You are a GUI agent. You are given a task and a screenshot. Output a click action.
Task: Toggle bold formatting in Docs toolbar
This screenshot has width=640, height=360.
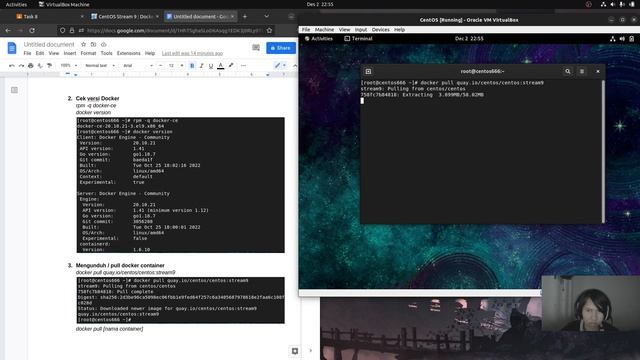point(192,65)
